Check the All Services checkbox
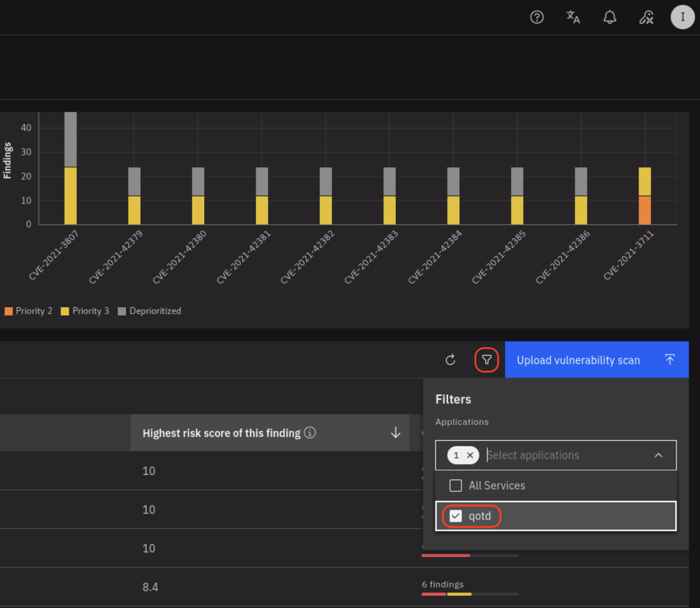The width and height of the screenshot is (700, 608). tap(456, 485)
